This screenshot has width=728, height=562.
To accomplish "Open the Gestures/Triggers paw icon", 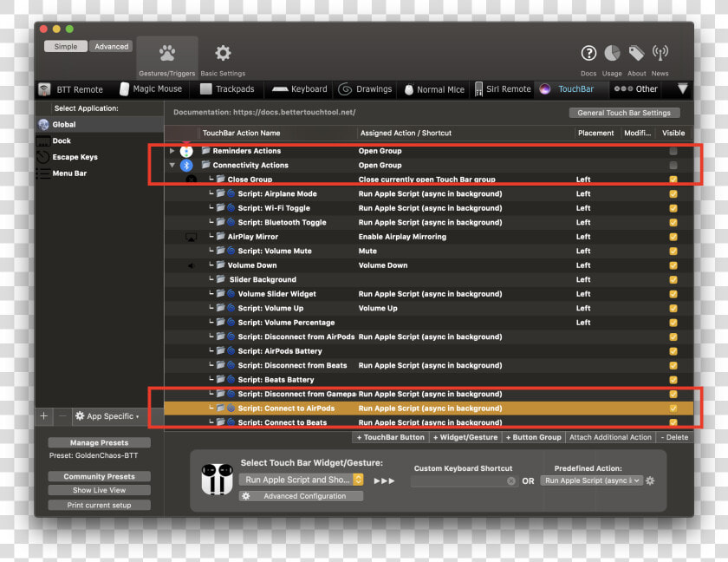I will point(167,53).
